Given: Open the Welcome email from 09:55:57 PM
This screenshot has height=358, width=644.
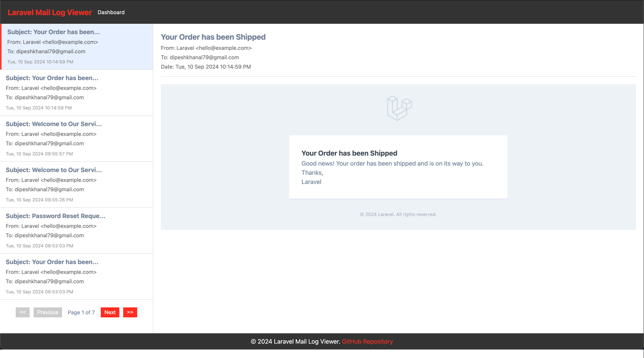Looking at the screenshot, I should click(x=77, y=139).
